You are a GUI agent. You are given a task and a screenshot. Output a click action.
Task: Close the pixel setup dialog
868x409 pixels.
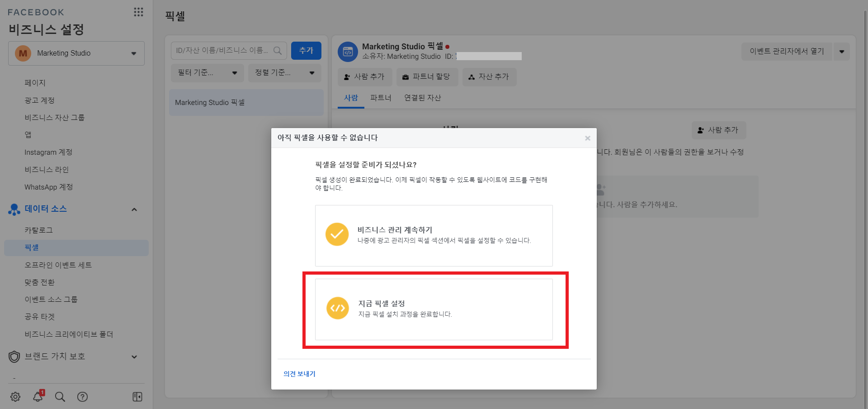(x=587, y=138)
